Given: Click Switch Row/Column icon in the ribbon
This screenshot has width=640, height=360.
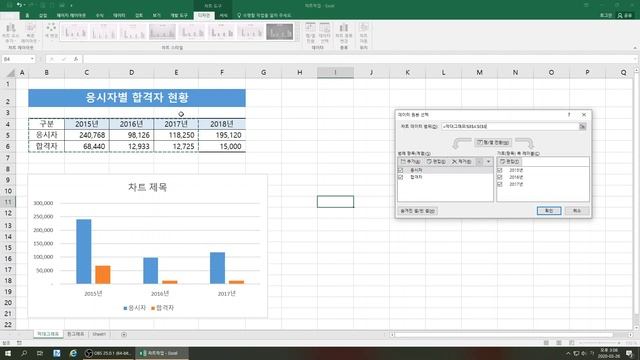Looking at the screenshot, I should click(x=310, y=33).
